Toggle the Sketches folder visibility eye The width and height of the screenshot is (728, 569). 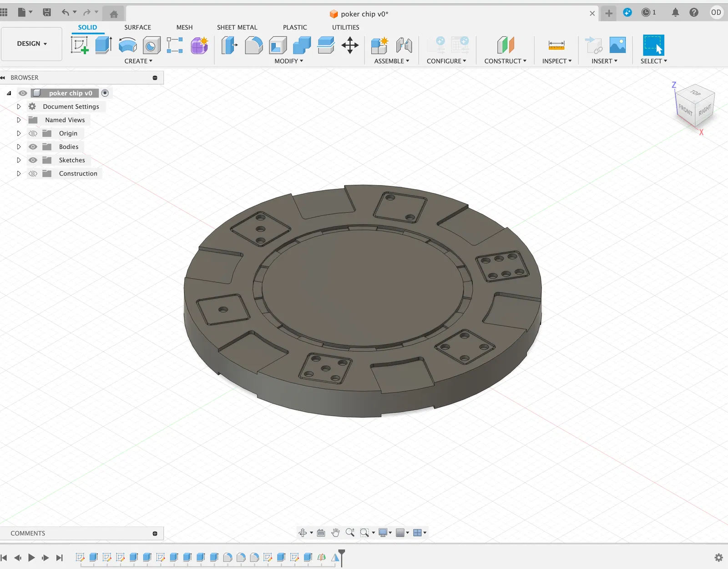point(33,160)
